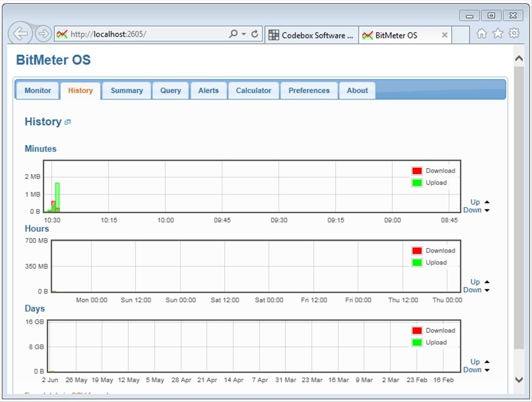
Task: Switch to the Summary tab
Action: click(x=127, y=91)
